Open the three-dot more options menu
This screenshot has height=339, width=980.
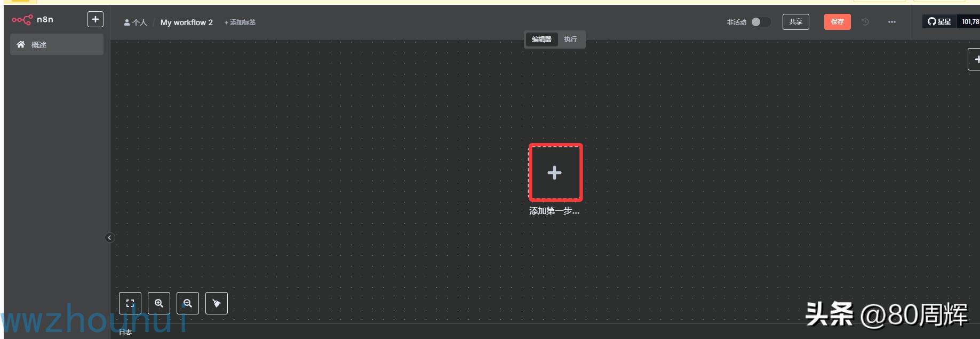pos(891,22)
